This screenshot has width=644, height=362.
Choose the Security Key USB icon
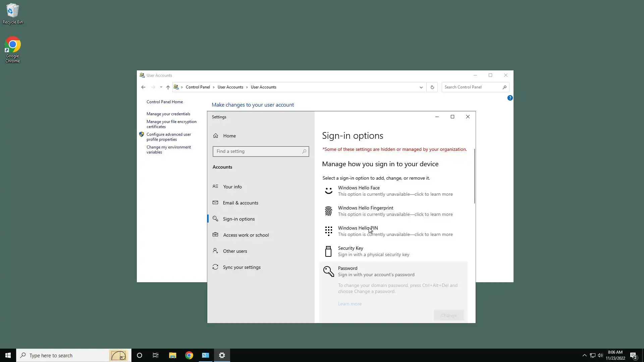(x=328, y=251)
